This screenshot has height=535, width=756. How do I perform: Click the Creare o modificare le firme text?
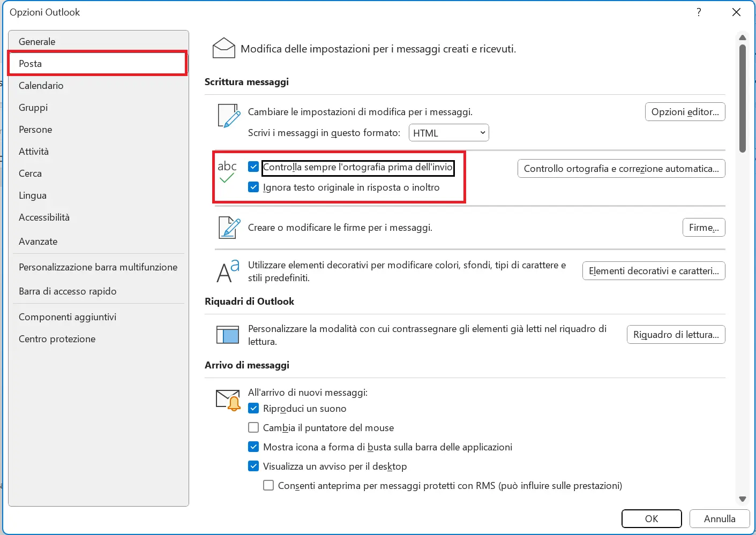(x=340, y=227)
